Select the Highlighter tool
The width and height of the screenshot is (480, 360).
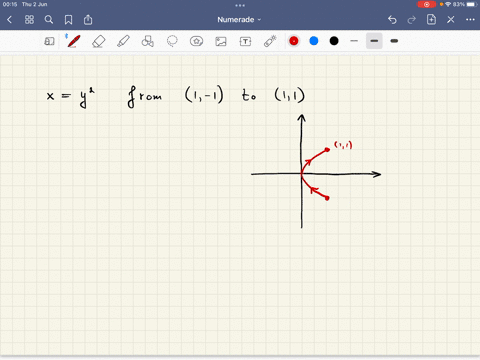pos(123,41)
